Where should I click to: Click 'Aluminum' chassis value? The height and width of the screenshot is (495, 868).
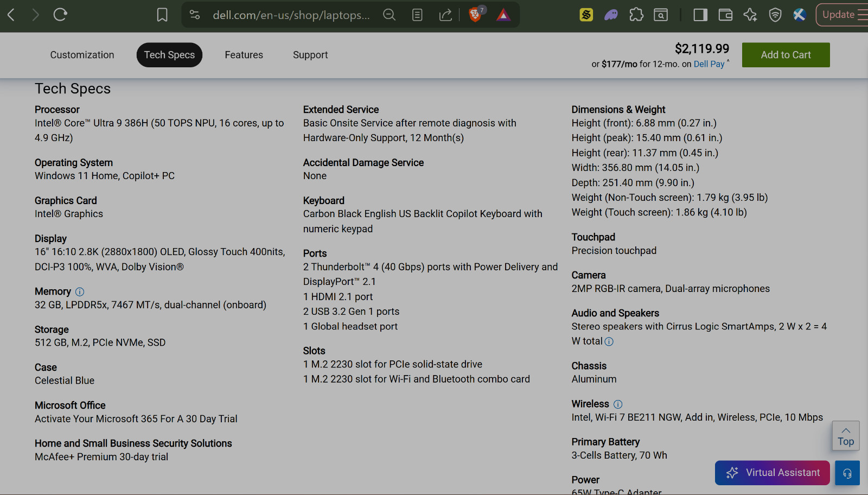[x=594, y=379]
